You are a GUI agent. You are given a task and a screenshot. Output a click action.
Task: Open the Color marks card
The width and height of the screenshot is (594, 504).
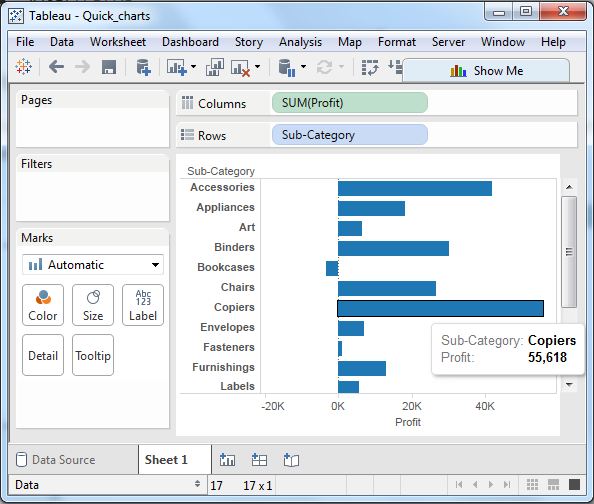click(43, 305)
